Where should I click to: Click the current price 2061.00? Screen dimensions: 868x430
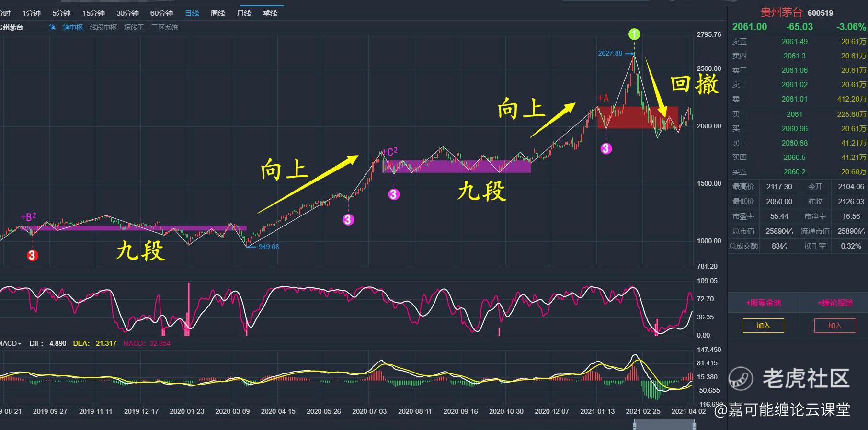point(750,27)
